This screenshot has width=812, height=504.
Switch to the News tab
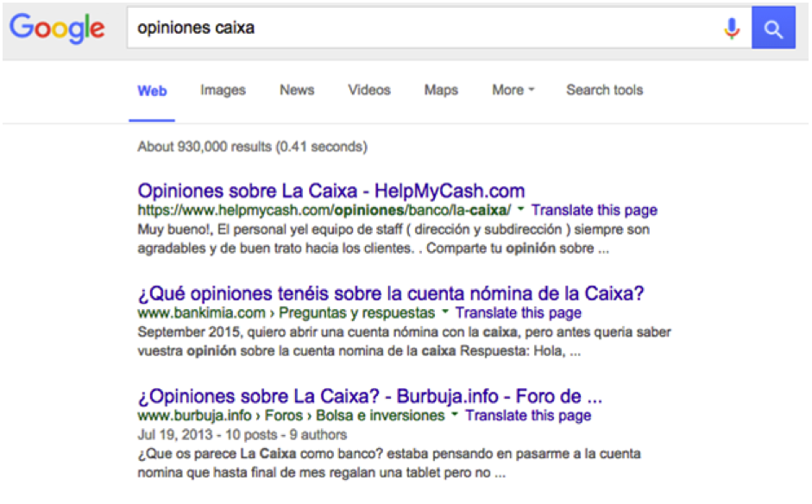click(x=297, y=90)
